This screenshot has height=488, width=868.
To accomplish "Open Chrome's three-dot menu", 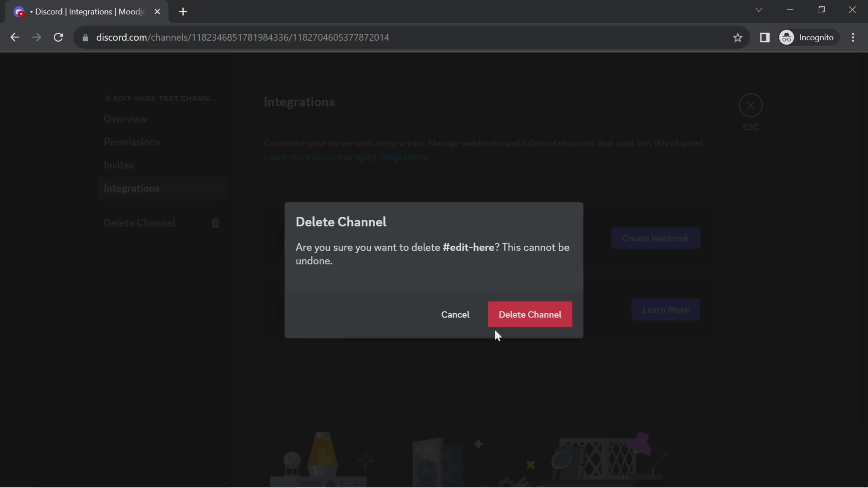I will point(853,37).
